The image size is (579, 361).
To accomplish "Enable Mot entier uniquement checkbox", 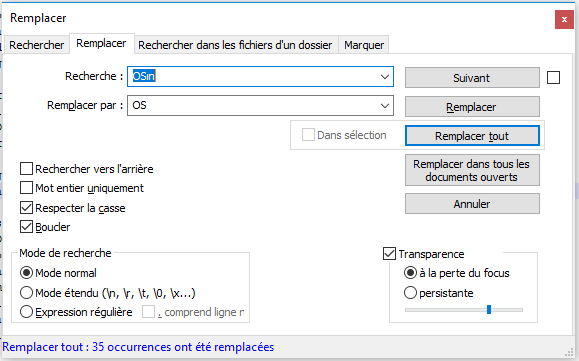I will (x=26, y=188).
